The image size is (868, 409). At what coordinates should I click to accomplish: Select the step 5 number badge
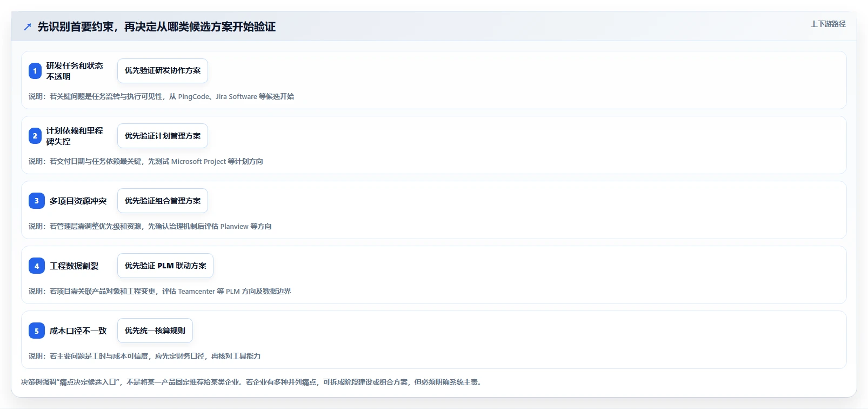(x=37, y=331)
